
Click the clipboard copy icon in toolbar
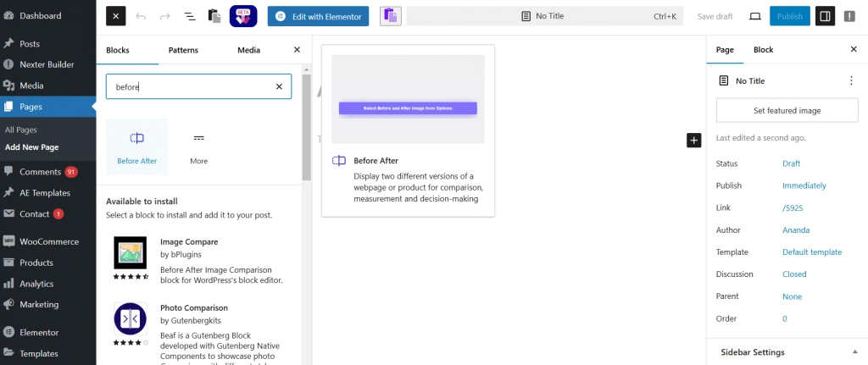point(214,16)
